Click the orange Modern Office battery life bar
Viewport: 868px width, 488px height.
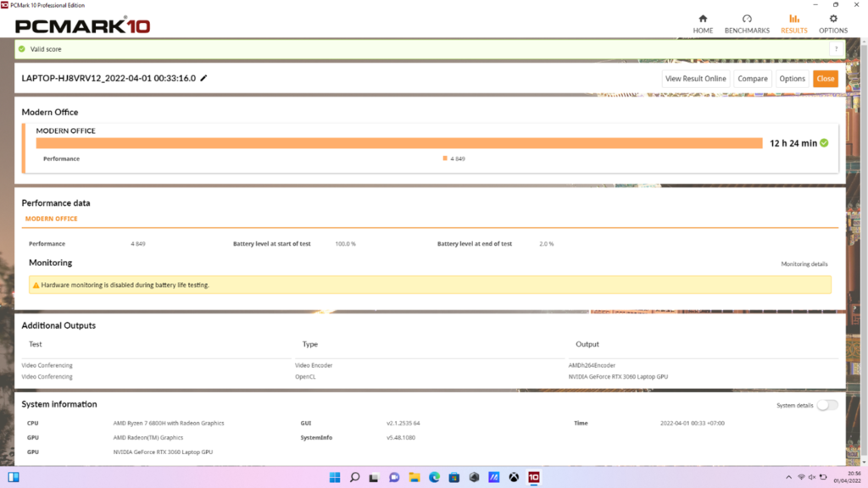coord(399,143)
